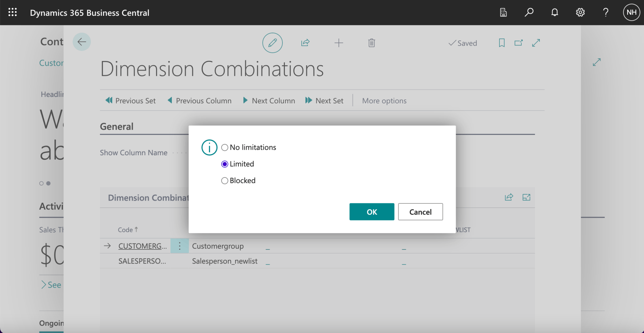
Task: Open the app launcher waffle menu
Action: tap(13, 13)
